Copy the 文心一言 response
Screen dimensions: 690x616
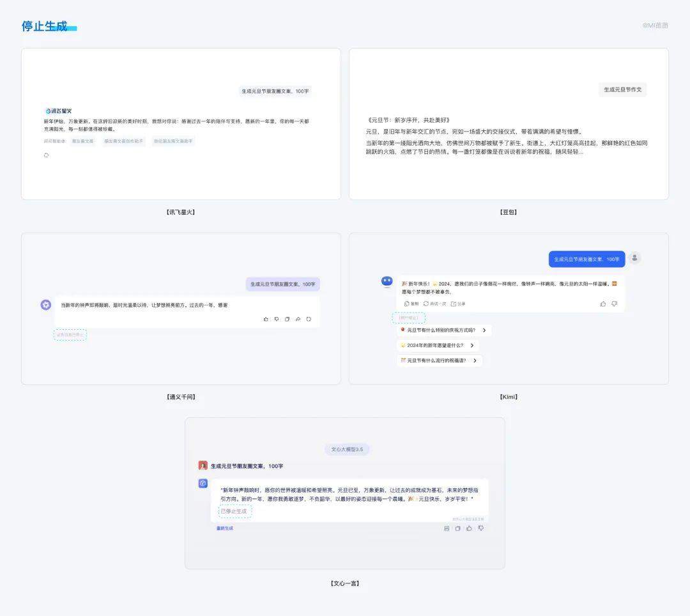pos(457,528)
